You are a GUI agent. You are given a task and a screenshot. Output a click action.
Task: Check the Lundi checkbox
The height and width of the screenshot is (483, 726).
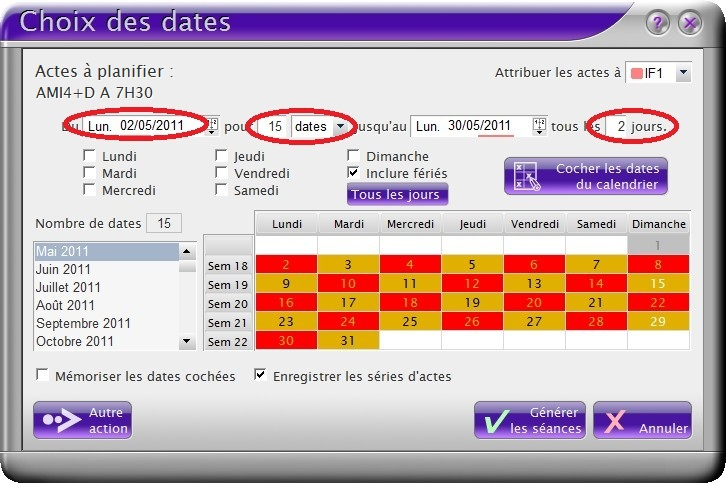pyautogui.click(x=90, y=156)
